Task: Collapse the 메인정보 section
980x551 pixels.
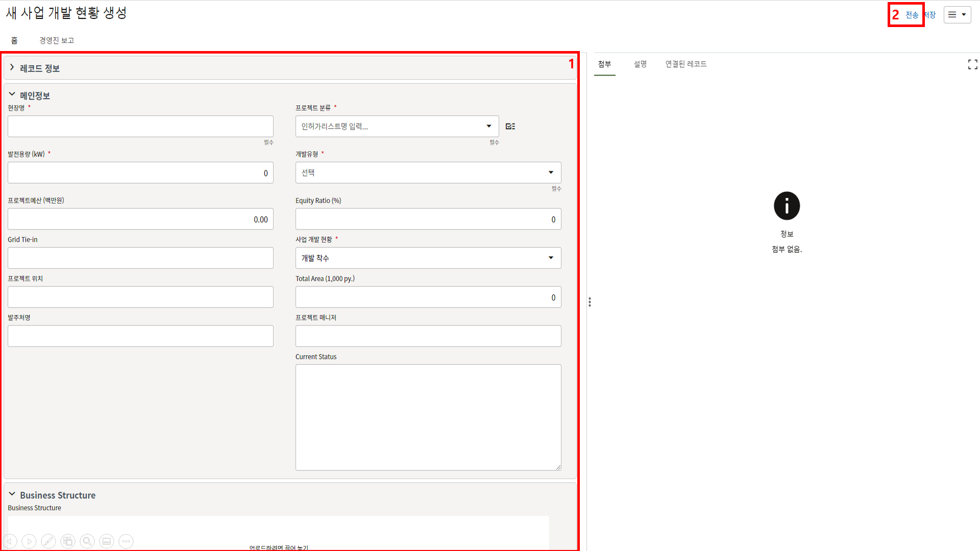Action: [12, 95]
